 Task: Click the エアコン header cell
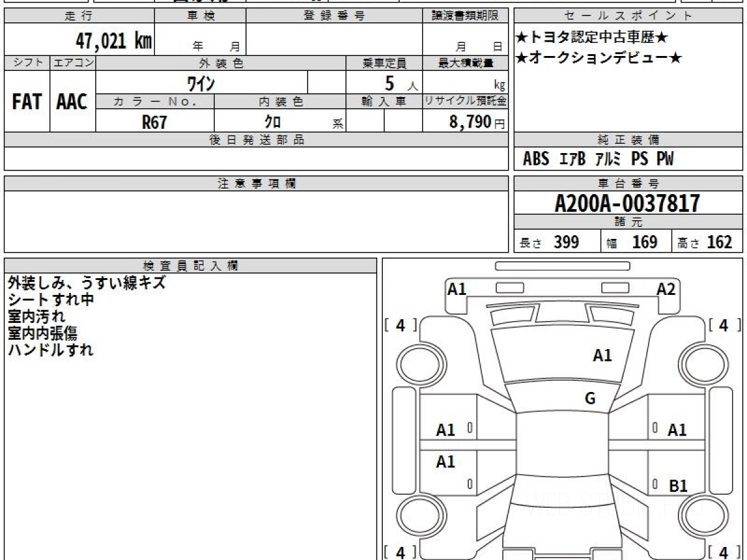[x=73, y=63]
